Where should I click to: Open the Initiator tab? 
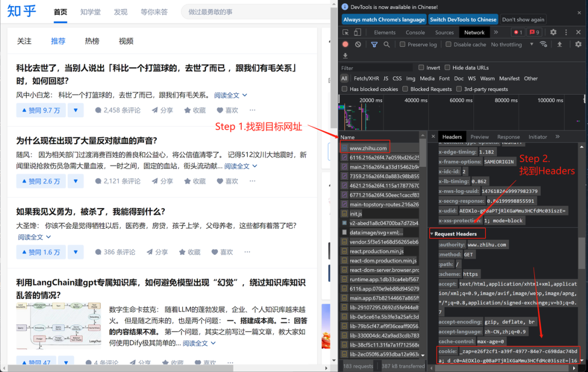coord(538,137)
